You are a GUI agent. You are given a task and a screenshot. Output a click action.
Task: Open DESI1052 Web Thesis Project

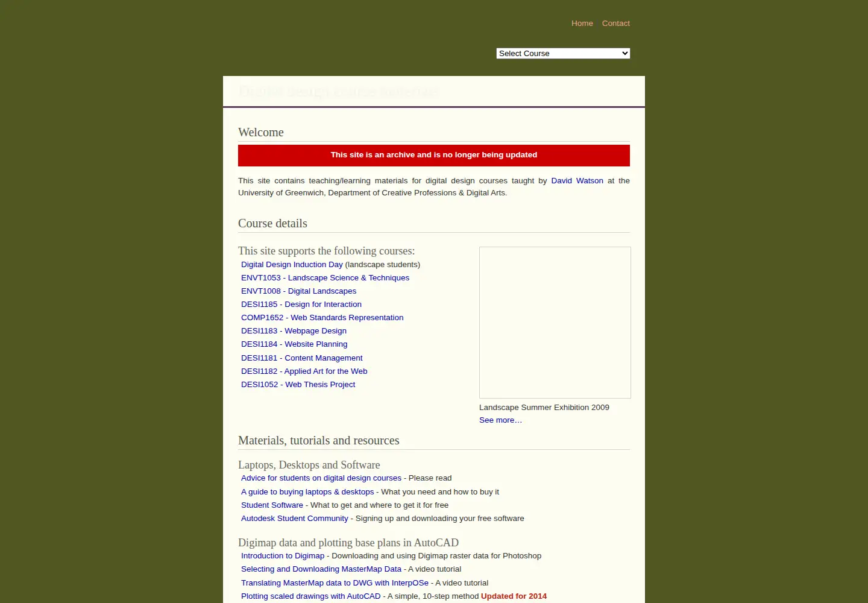pyautogui.click(x=298, y=385)
